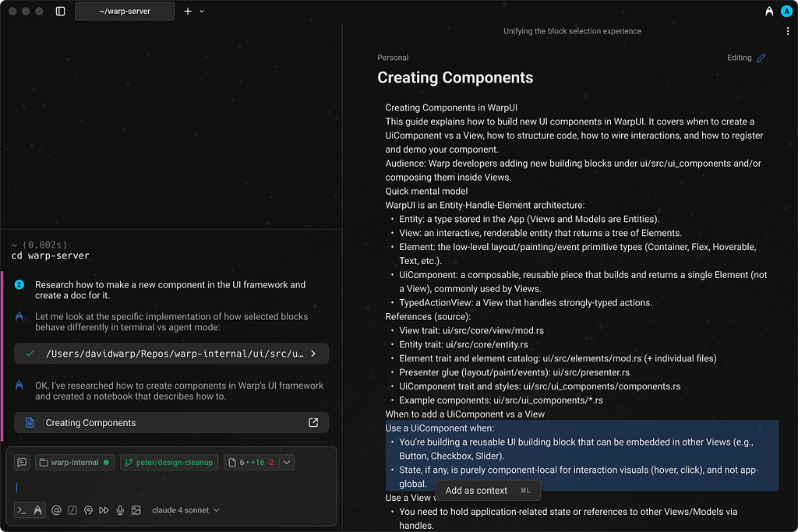
Task: Click the peter/design-cleanup branch chip
Action: pos(169,463)
